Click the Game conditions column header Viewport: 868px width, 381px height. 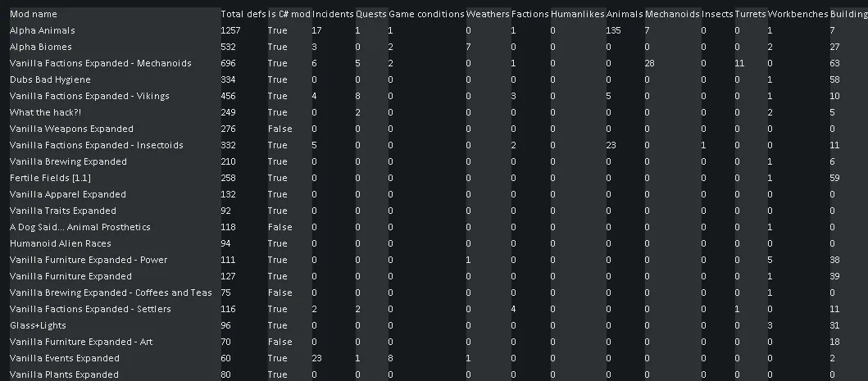point(425,14)
